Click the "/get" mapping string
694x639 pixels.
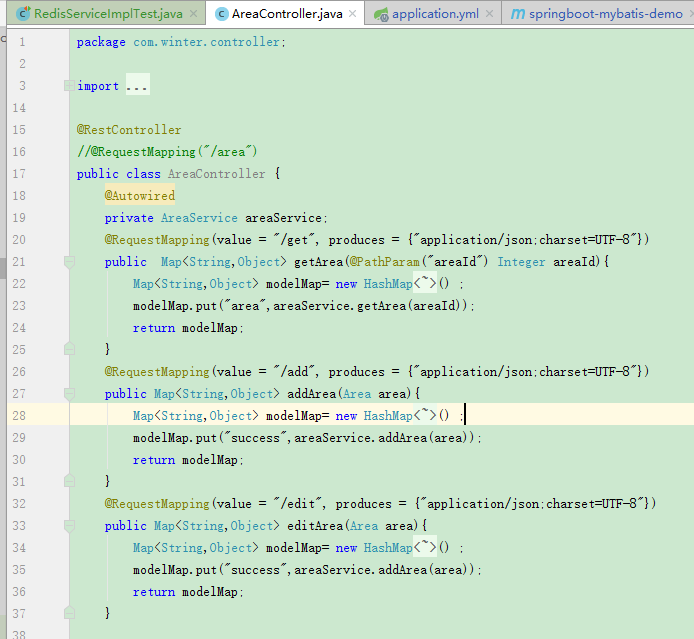click(x=294, y=240)
